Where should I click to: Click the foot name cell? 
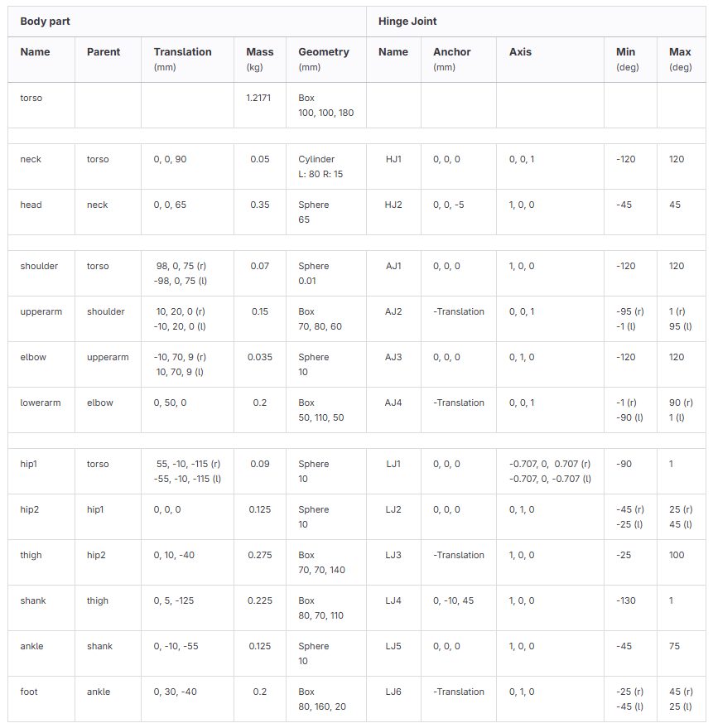pos(31,692)
